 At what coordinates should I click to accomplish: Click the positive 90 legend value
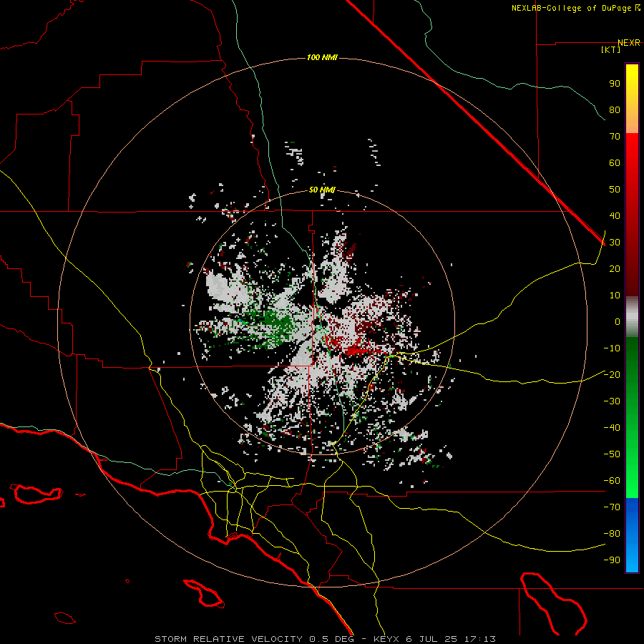click(x=615, y=84)
